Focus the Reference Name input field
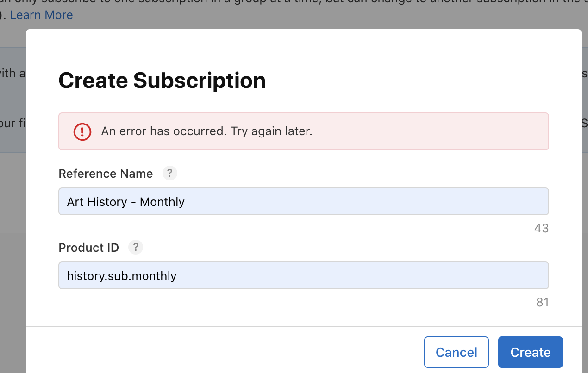The width and height of the screenshot is (588, 373). 304,201
